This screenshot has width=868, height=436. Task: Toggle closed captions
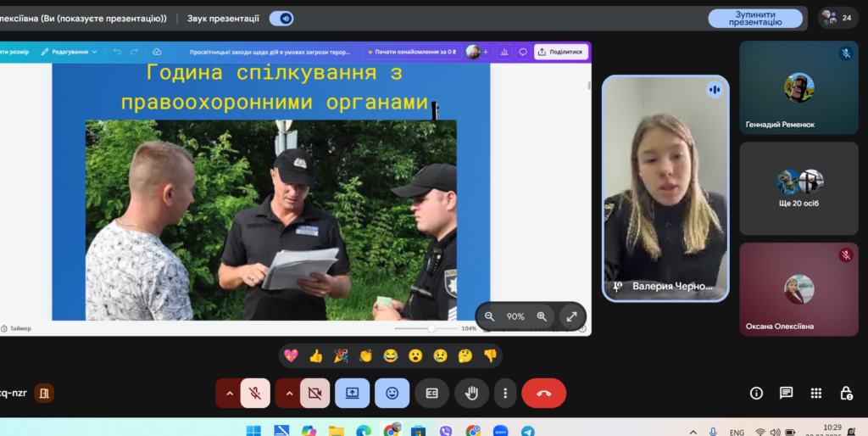click(431, 393)
